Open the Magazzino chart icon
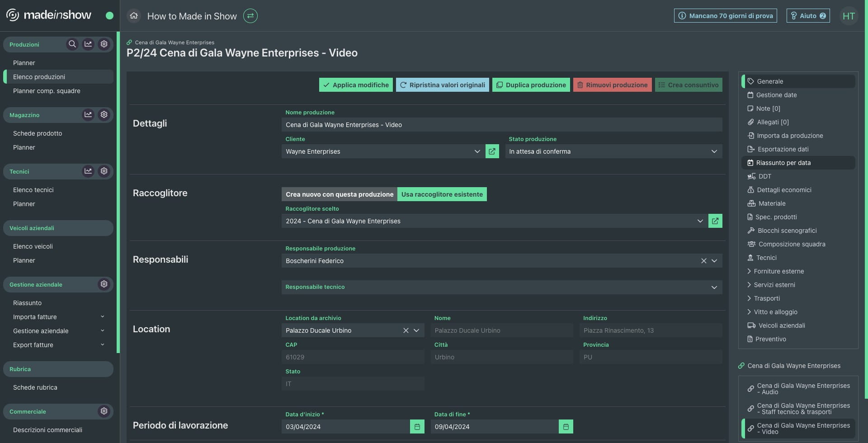 tap(88, 115)
